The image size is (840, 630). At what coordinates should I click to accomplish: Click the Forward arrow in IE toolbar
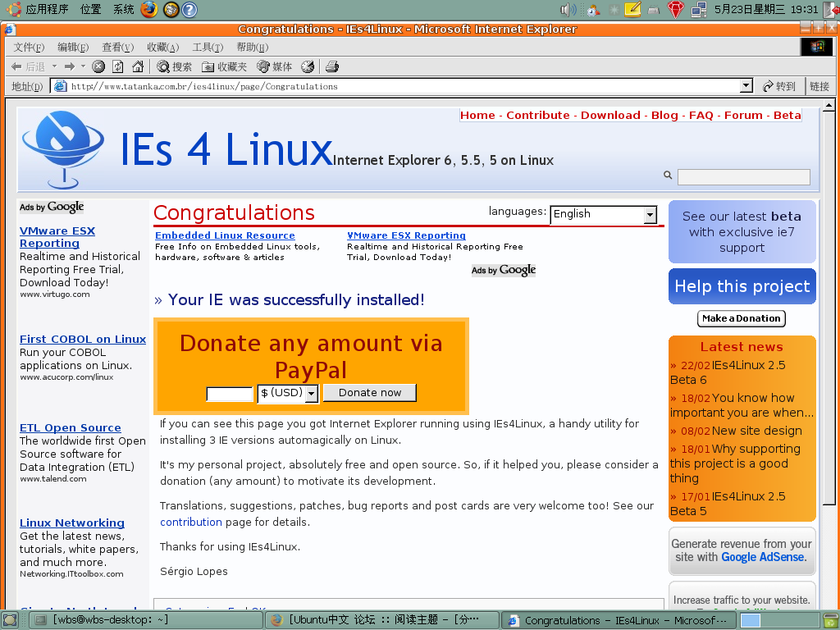[x=69, y=66]
